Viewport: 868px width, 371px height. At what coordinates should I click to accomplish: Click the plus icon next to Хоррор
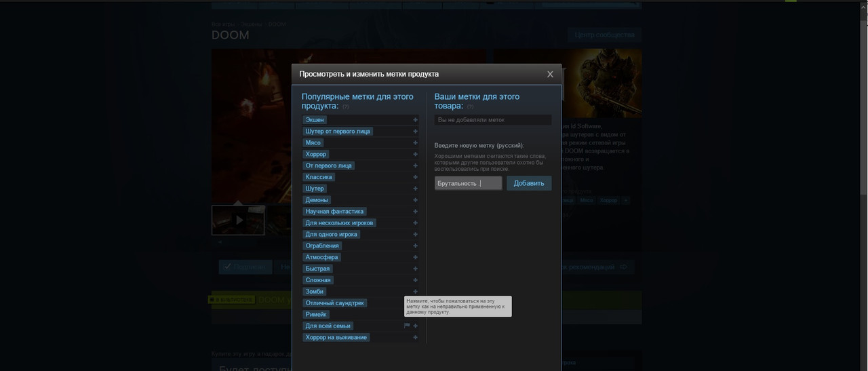(416, 155)
